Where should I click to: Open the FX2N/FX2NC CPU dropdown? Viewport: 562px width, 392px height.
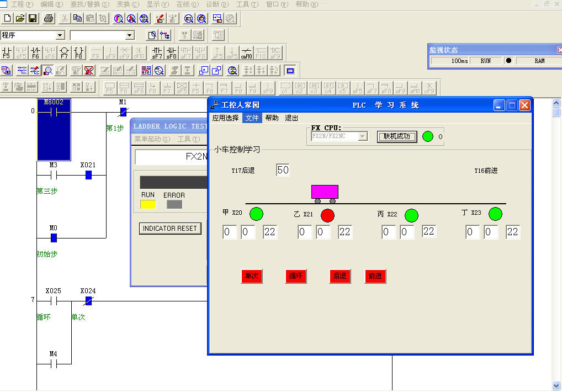click(363, 136)
